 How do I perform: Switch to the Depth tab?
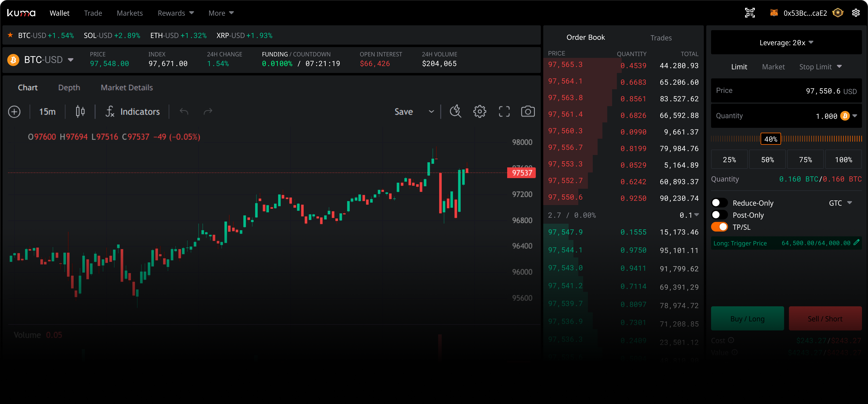69,87
